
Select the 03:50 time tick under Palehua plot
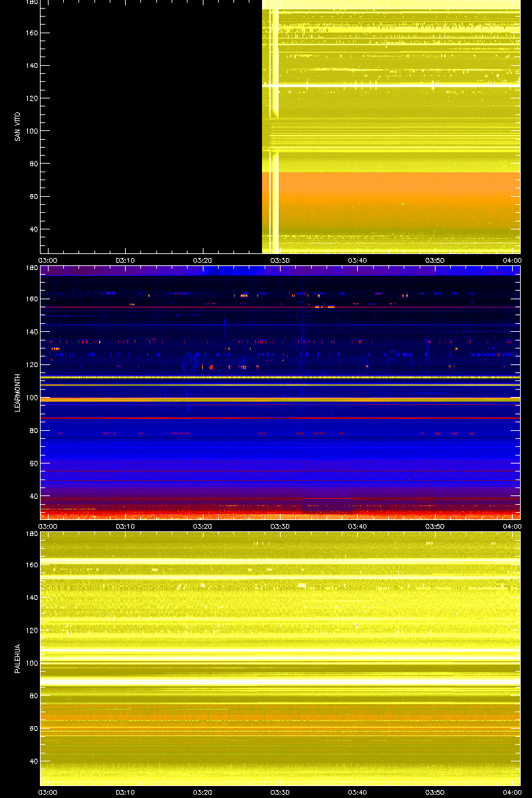point(434,792)
